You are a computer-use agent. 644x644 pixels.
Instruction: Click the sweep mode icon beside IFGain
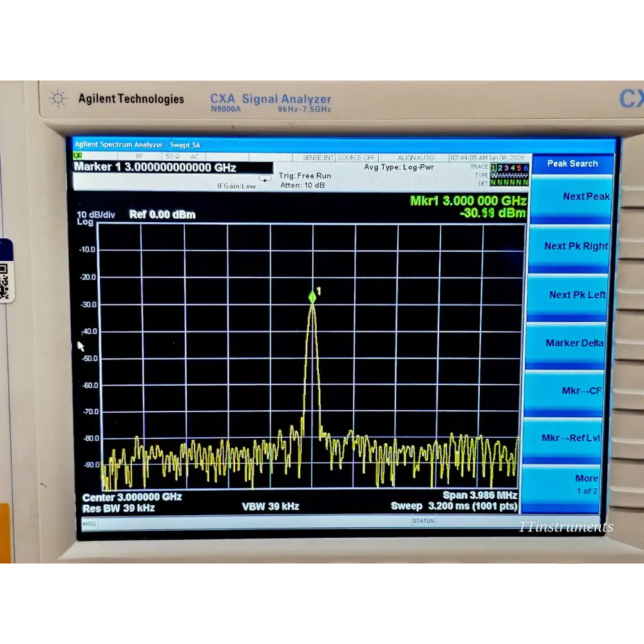265,179
